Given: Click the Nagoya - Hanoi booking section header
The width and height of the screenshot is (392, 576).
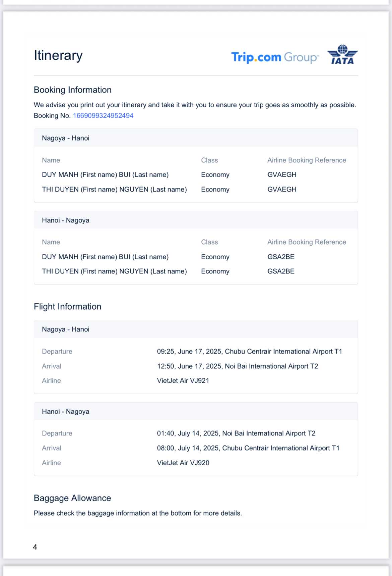Looking at the screenshot, I should coord(66,138).
